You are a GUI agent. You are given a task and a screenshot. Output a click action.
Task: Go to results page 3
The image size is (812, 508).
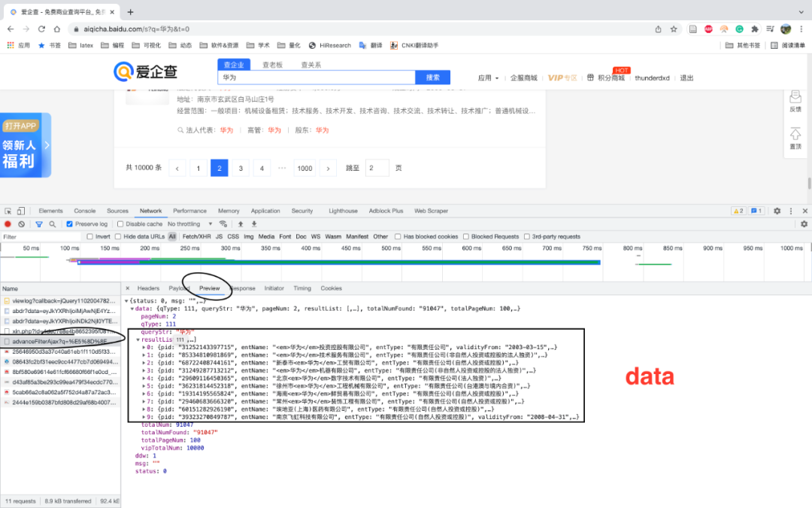coord(241,168)
